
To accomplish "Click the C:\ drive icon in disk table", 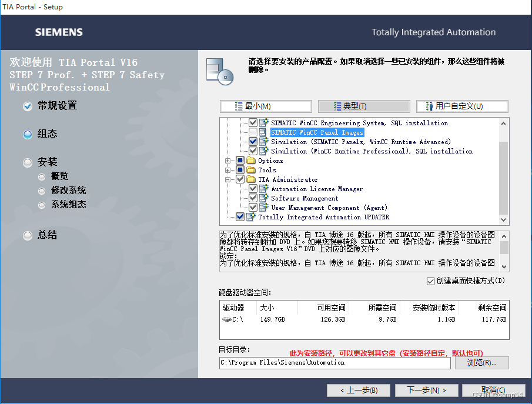I will (x=226, y=319).
